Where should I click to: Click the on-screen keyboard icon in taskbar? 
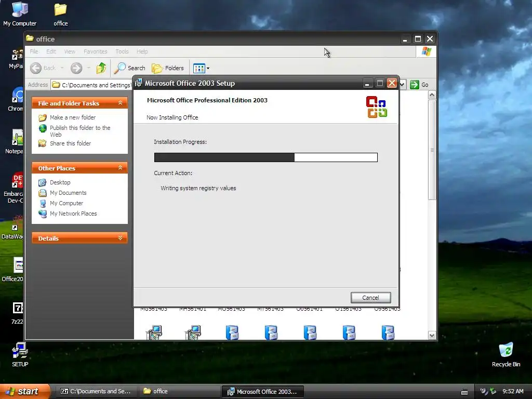(464, 392)
